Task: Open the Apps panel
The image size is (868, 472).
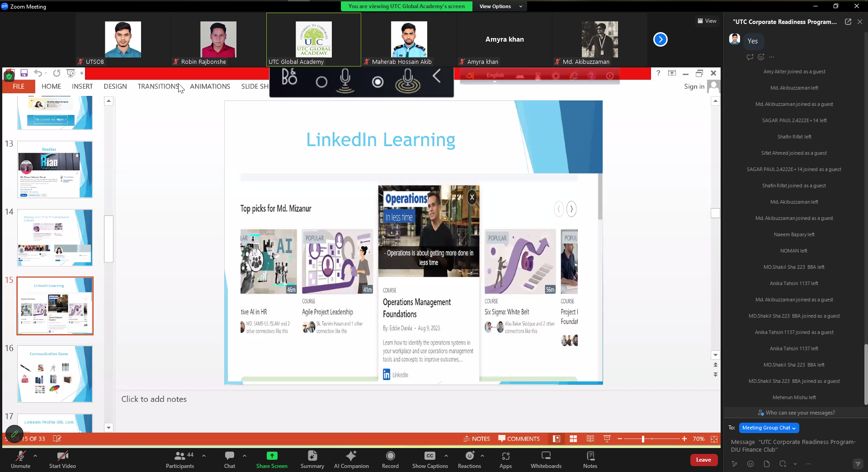Action: (x=505, y=459)
